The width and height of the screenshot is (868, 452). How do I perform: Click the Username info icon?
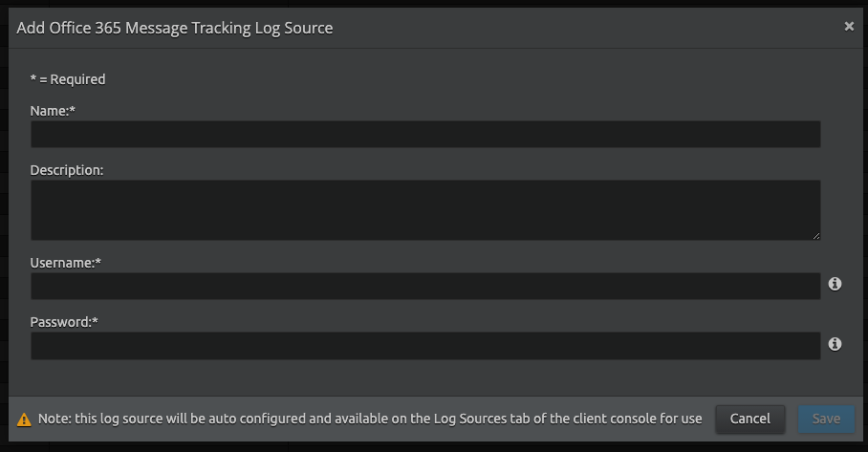point(835,284)
